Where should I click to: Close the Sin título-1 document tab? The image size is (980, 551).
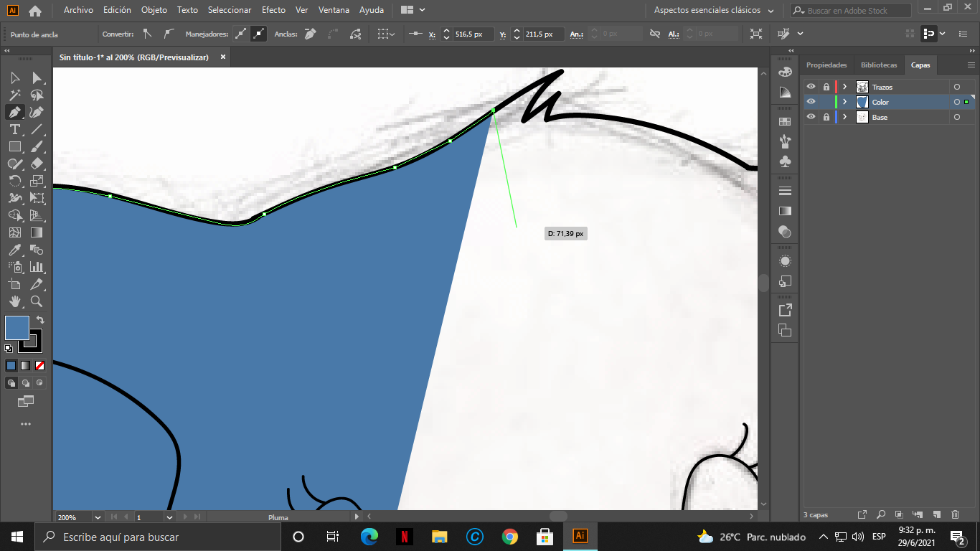click(x=223, y=57)
